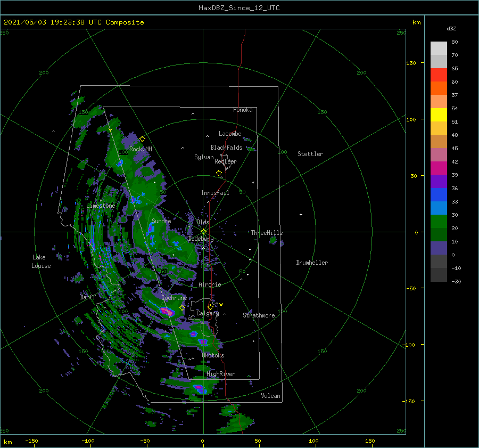Pick the purple swatch in dBZ legend
This screenshot has width=479, height=448.
(x=439, y=181)
